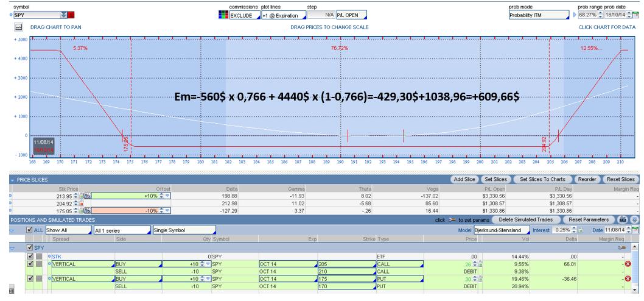Expand the 'Show All' filter dropdown

67,231
